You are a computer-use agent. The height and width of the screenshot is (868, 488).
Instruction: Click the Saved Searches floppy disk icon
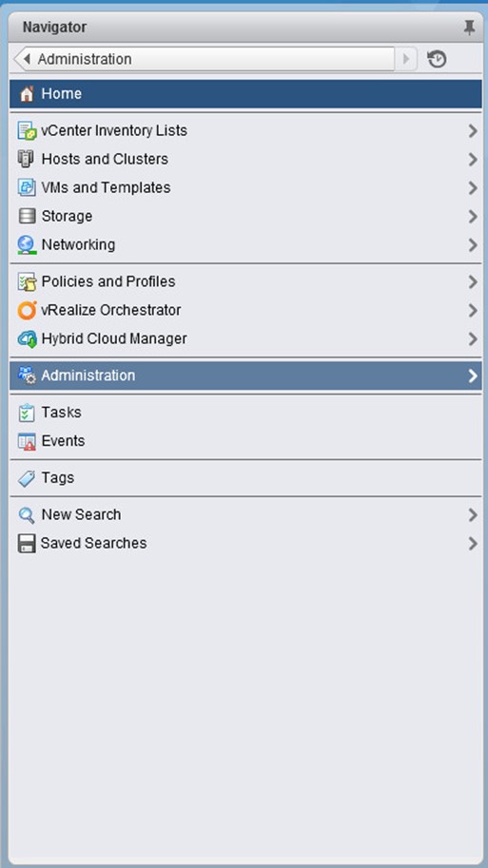tap(27, 544)
